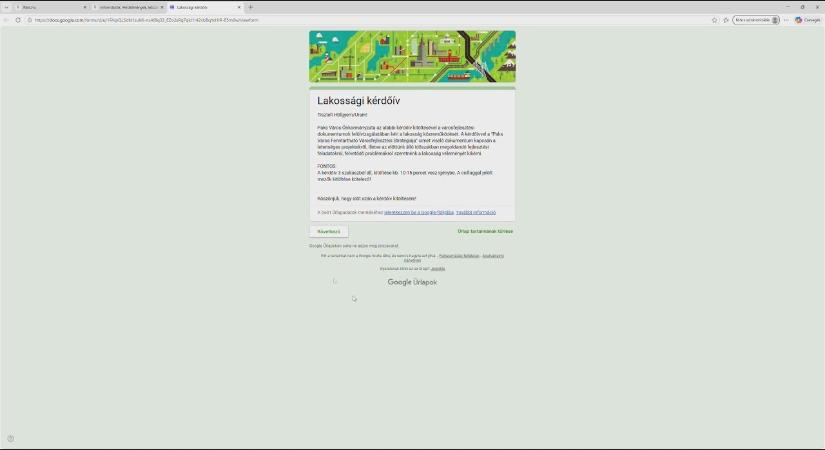The height and width of the screenshot is (450, 825).
Task: Go back using the browser back arrow
Action: [x=6, y=20]
